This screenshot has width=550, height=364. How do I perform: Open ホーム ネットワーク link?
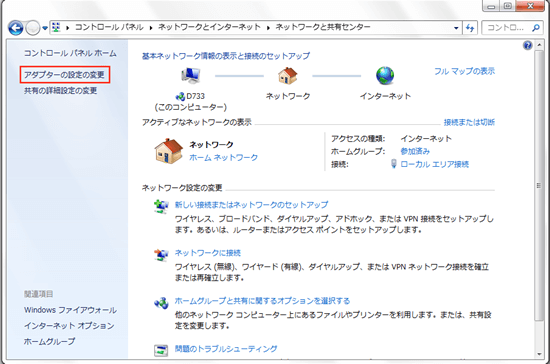(223, 157)
